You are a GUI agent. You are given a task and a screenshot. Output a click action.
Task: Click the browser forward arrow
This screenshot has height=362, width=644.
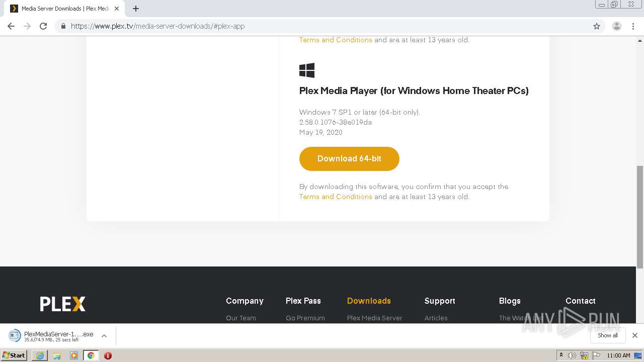(x=27, y=26)
